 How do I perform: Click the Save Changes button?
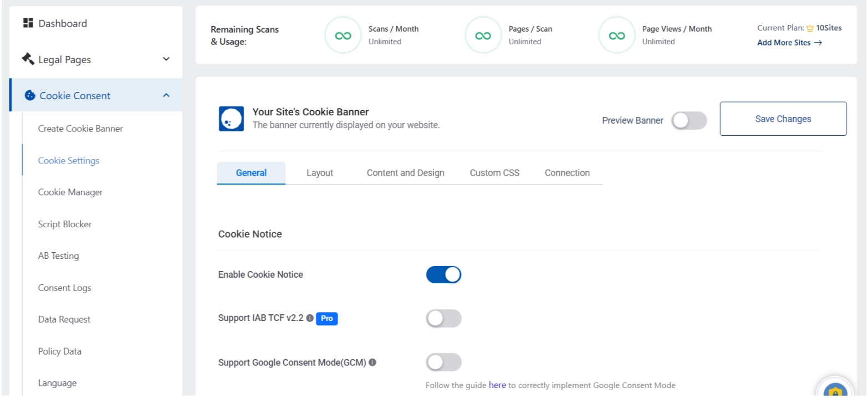point(783,119)
